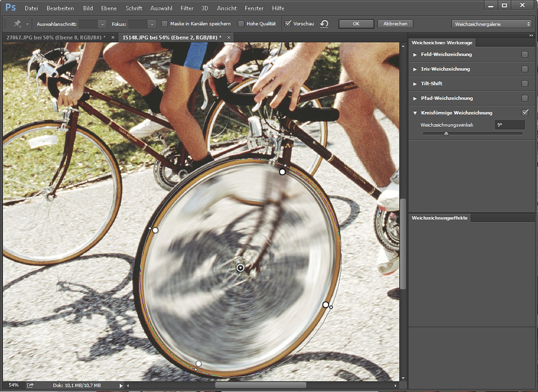
Task: Click the canvas scroll right arrow
Action: pos(395,386)
